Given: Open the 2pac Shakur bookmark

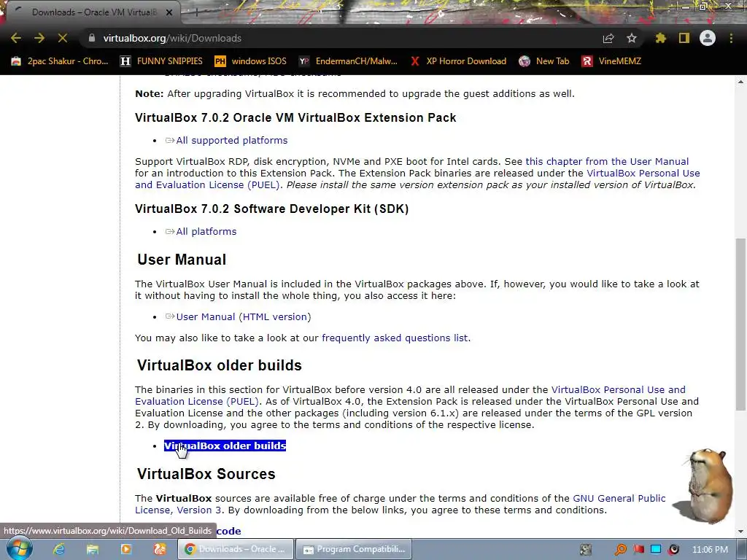Looking at the screenshot, I should [x=60, y=61].
